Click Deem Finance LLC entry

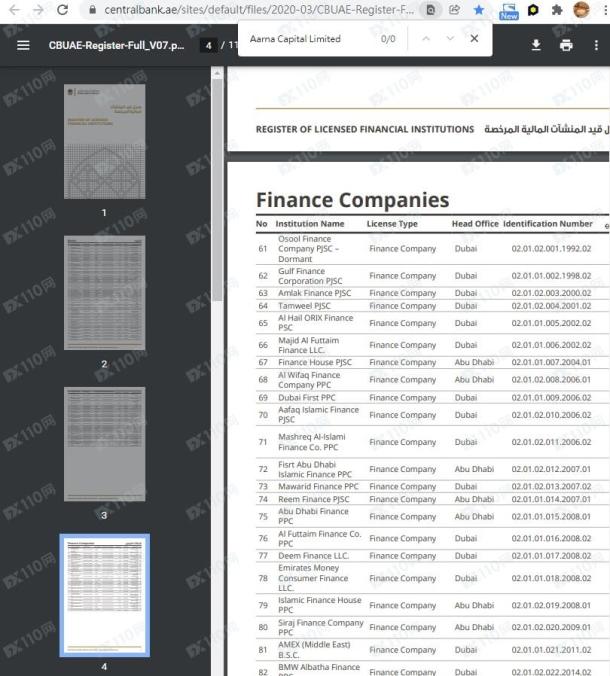[314, 556]
